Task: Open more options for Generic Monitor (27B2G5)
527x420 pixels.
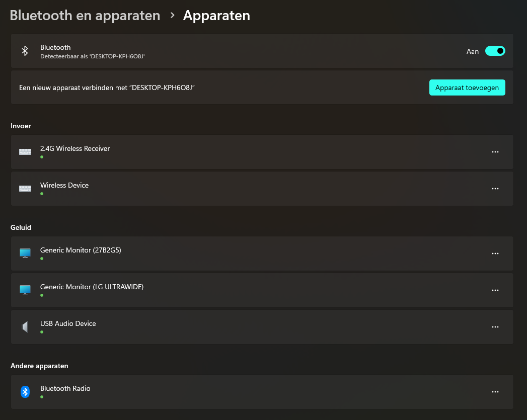Action: point(495,254)
